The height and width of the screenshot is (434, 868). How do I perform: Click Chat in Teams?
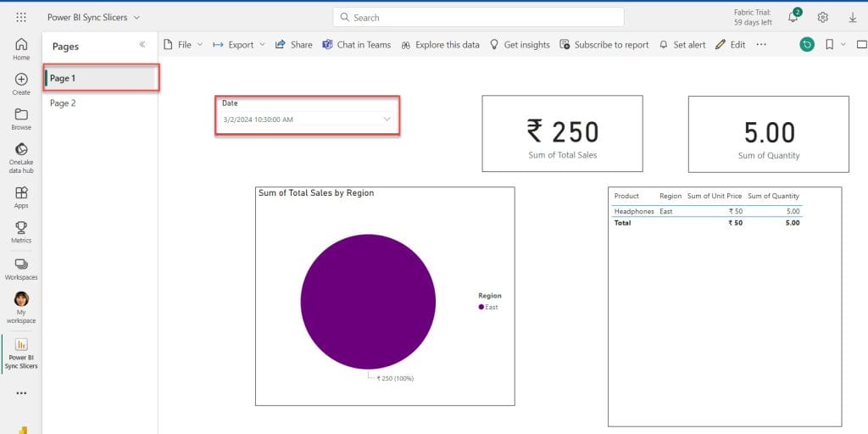[357, 45]
